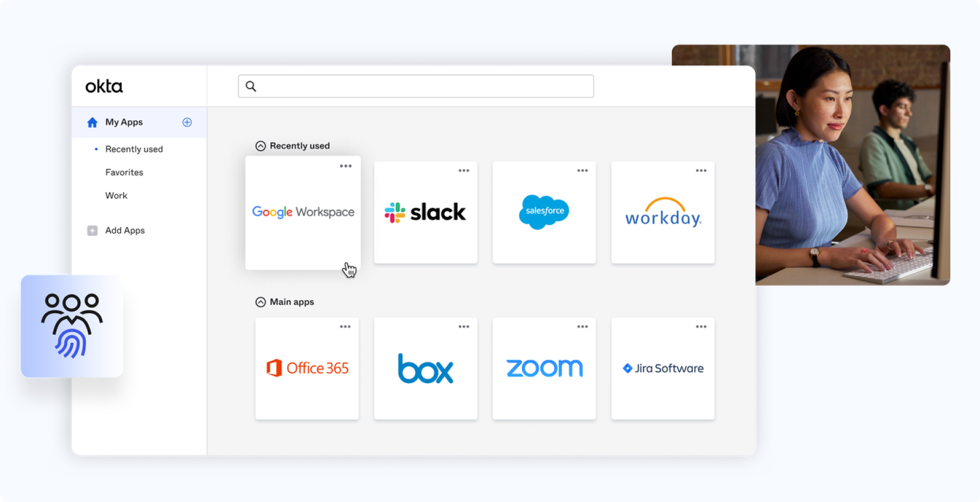This screenshot has height=502, width=980.
Task: Collapse the Recently used section chevron
Action: click(x=260, y=146)
